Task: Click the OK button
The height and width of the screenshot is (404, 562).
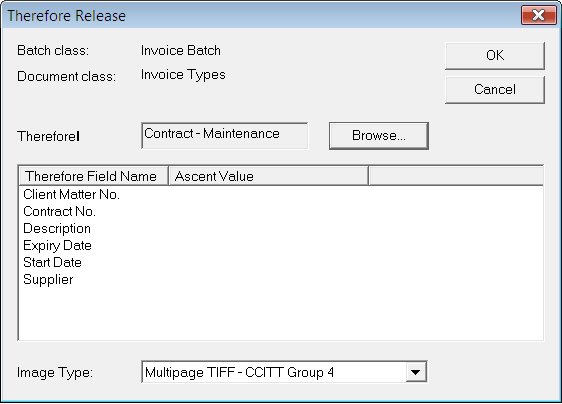Action: 495,56
